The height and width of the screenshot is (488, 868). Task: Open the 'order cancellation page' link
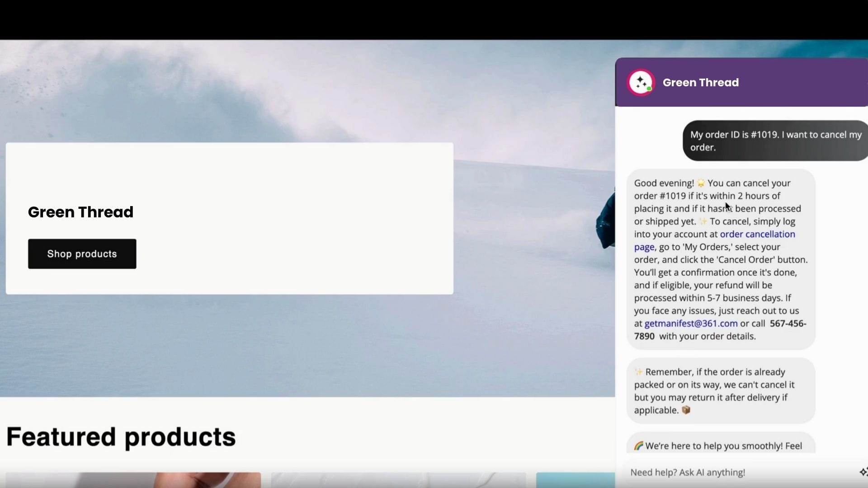758,234
